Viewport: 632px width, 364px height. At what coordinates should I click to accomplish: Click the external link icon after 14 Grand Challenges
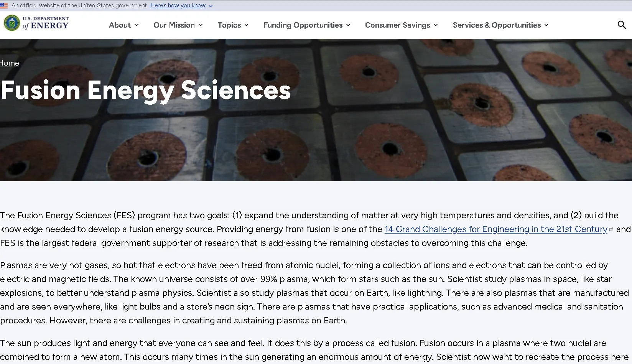pos(611,229)
